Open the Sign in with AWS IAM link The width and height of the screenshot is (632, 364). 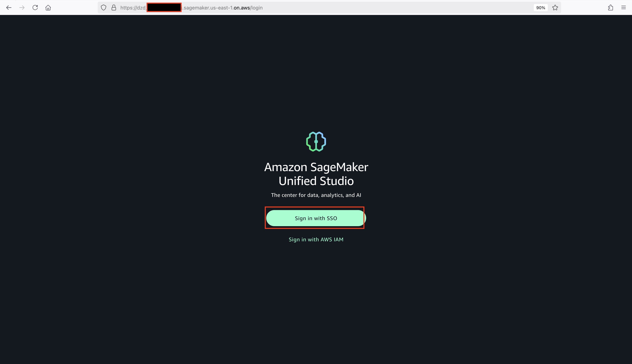316,239
